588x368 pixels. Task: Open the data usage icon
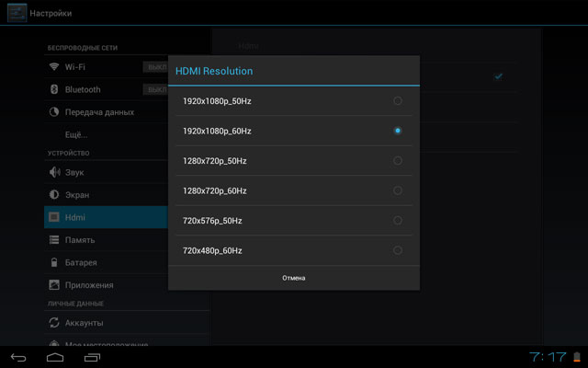click(54, 112)
